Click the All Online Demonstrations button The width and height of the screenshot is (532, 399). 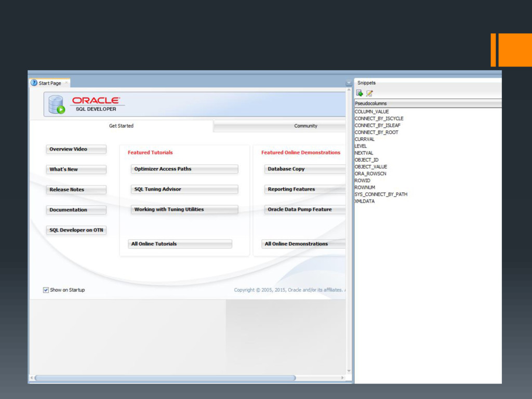tap(303, 244)
